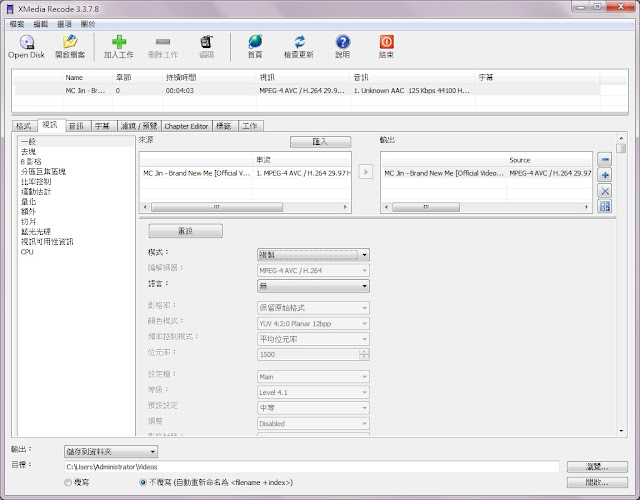
Task: Expand the 語言 dropdown showing 無
Action: (313, 286)
